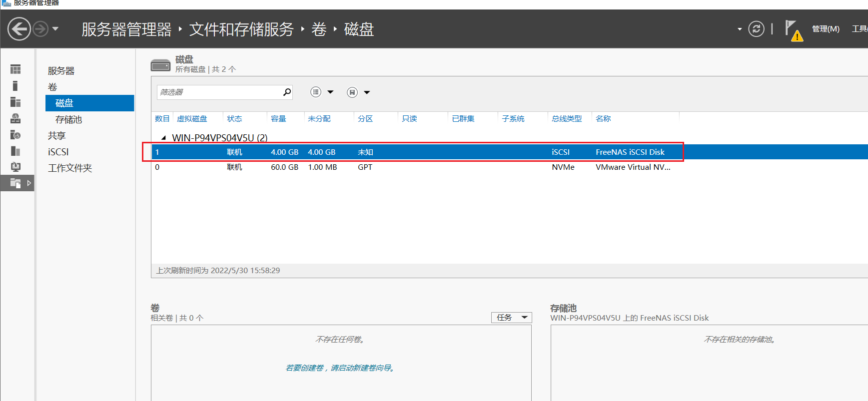Select local server icon in sidebar

15,86
